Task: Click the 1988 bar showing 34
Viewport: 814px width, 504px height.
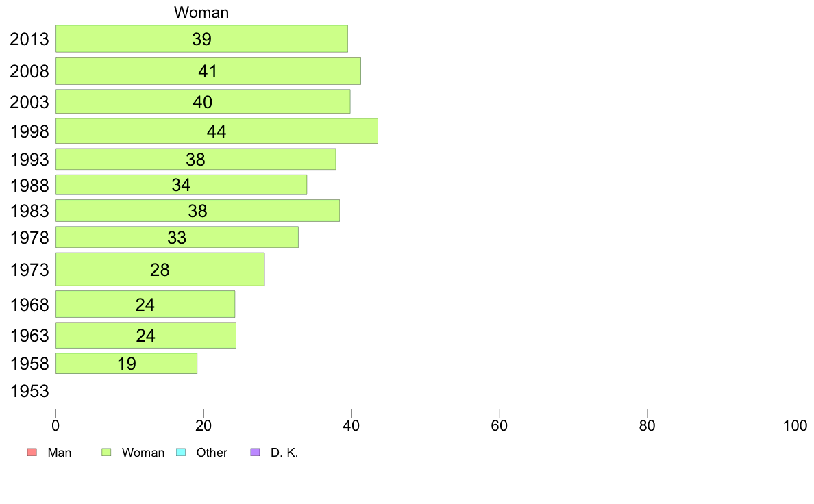Action: [181, 185]
